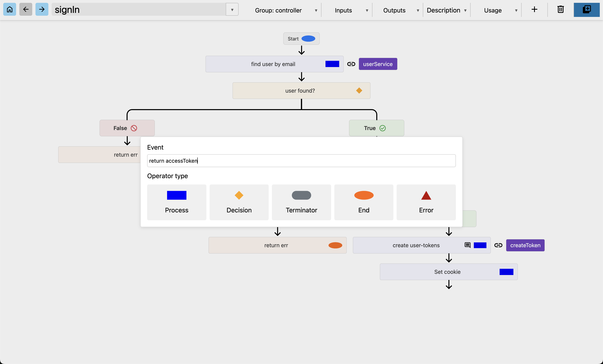The image size is (603, 364).
Task: Select the create user-tokens node
Action: click(422, 245)
